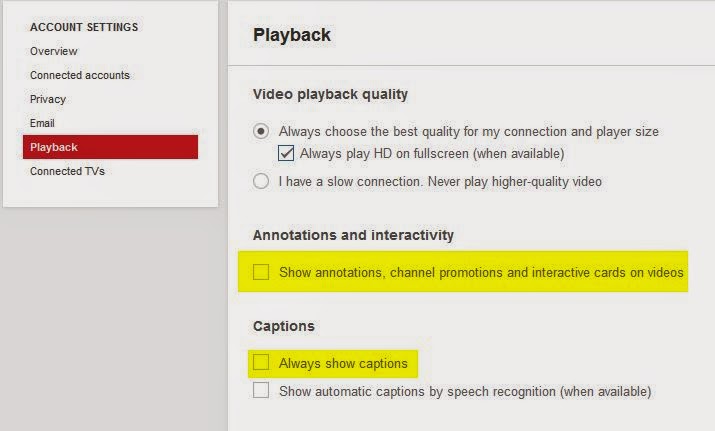Click the ACCOUNT SETTINGS sidebar heading
Viewport: 715px width, 431px height.
click(84, 27)
